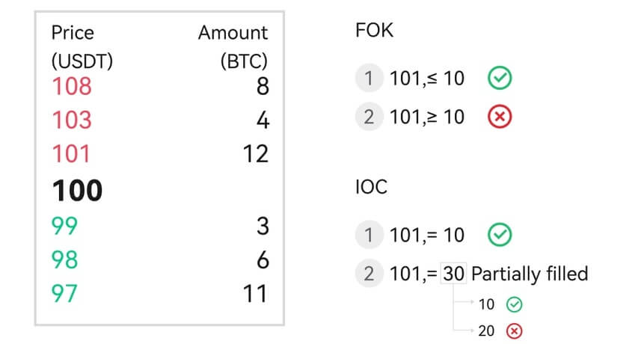Click the bold 100 last price

77,191
